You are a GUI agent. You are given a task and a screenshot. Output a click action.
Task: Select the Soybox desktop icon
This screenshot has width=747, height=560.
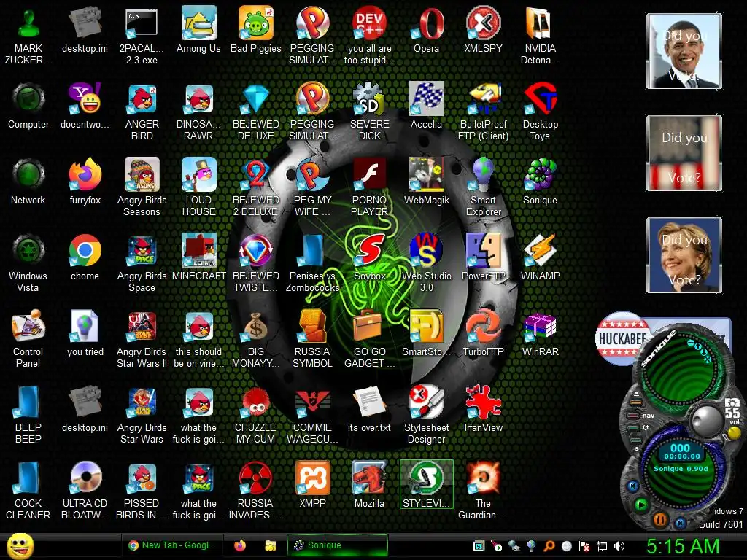pyautogui.click(x=369, y=257)
